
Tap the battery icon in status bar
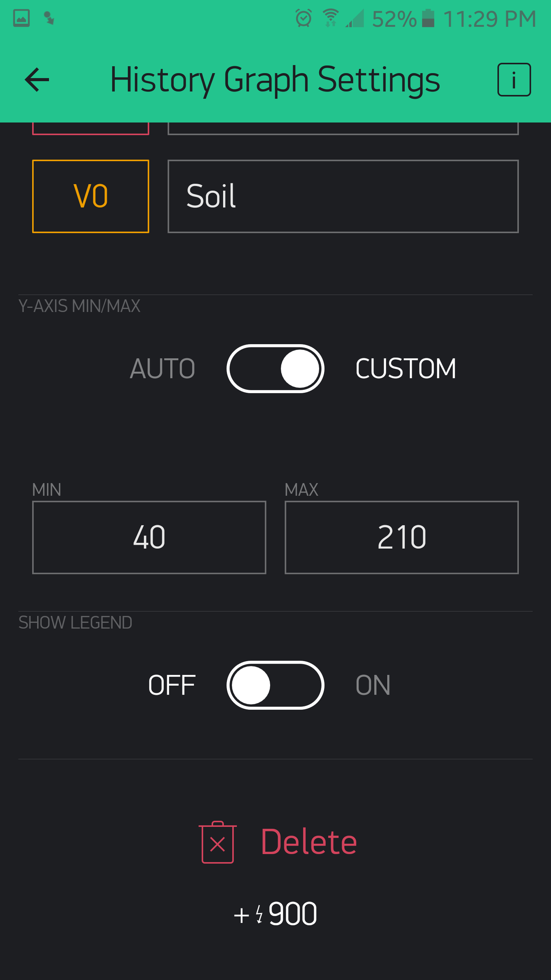pos(428,18)
